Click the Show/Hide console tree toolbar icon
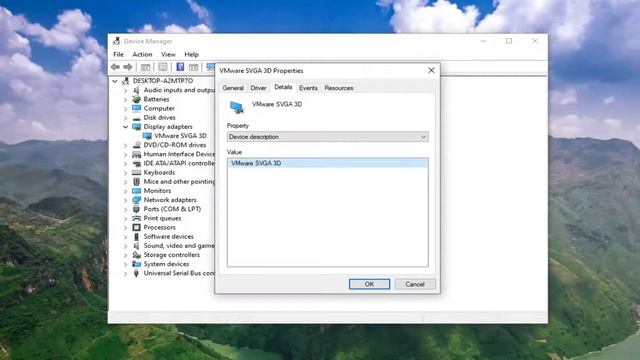The width and height of the screenshot is (640, 360). pyautogui.click(x=145, y=67)
